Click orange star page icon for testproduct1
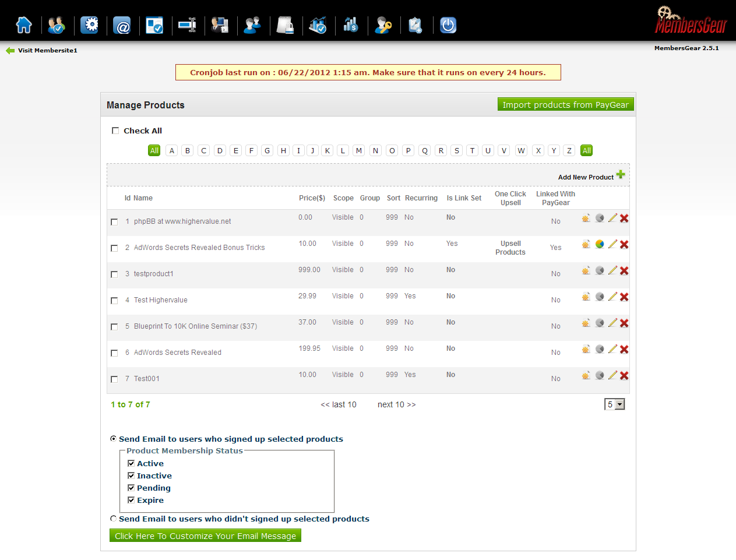This screenshot has height=560, width=736. 586,270
